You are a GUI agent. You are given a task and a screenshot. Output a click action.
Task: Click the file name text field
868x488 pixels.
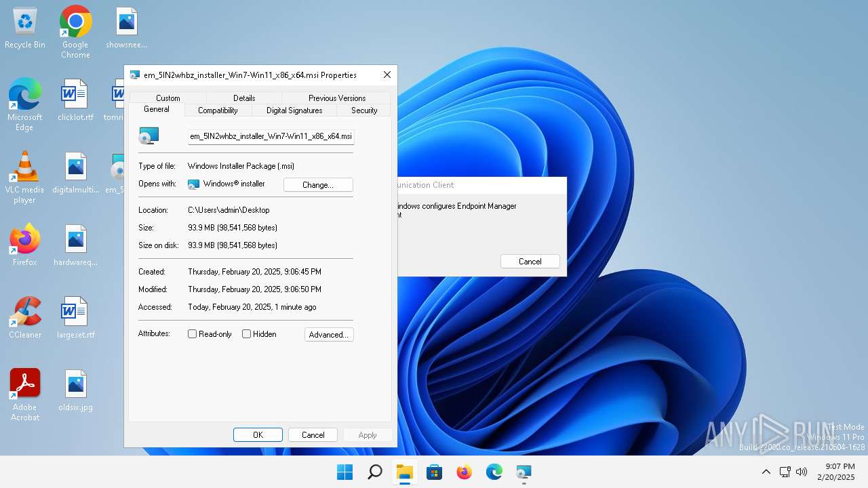tap(271, 136)
